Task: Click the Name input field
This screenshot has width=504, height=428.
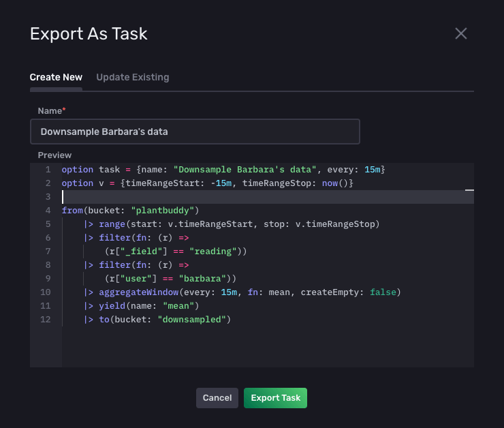Action: tap(195, 132)
